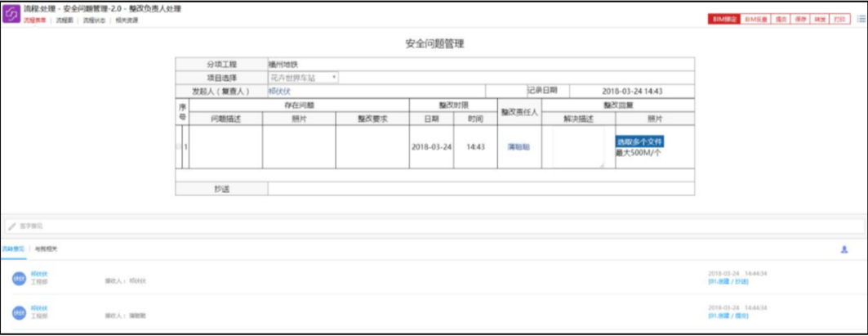Switch to 流程状态 tab
868x336 pixels.
pyautogui.click(x=94, y=20)
